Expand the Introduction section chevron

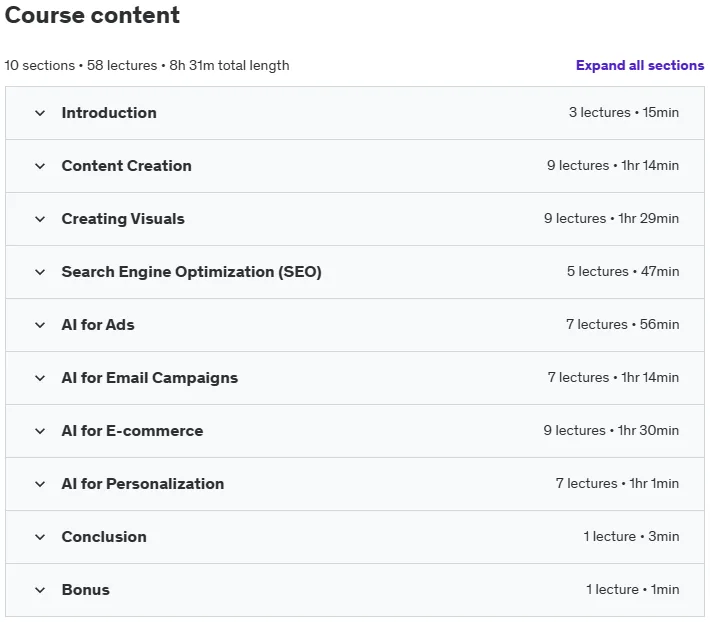[40, 113]
